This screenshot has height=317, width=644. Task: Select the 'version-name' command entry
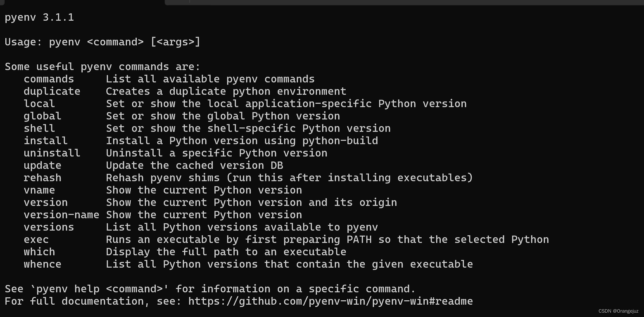coord(61,215)
